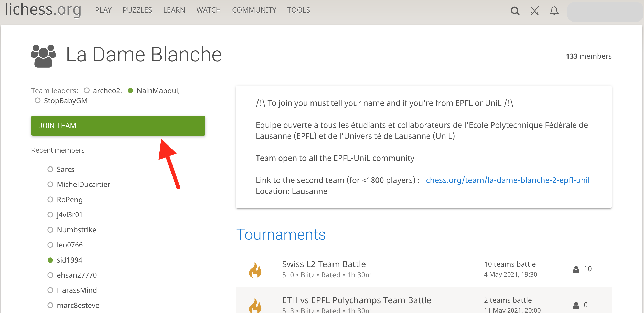Open the notifications bell icon
This screenshot has height=313, width=644.
[x=554, y=11]
